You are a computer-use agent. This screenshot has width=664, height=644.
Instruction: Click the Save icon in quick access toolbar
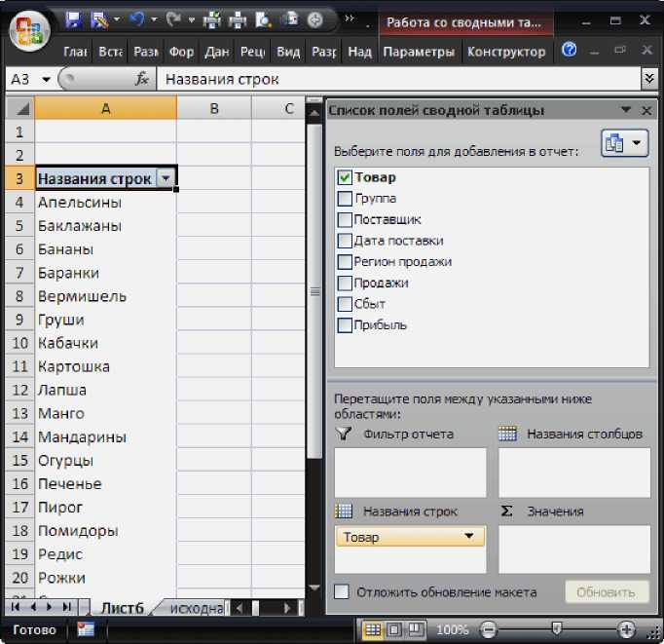click(73, 19)
